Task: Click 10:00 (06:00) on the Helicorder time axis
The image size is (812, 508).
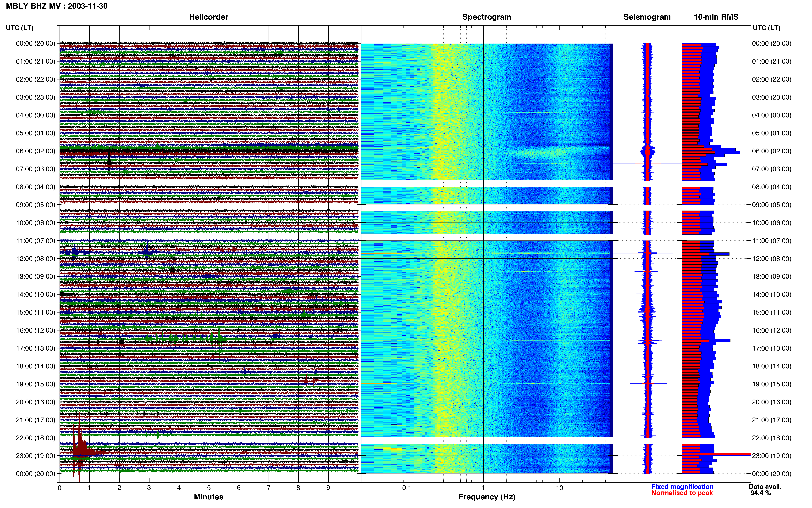Action: pyautogui.click(x=36, y=223)
